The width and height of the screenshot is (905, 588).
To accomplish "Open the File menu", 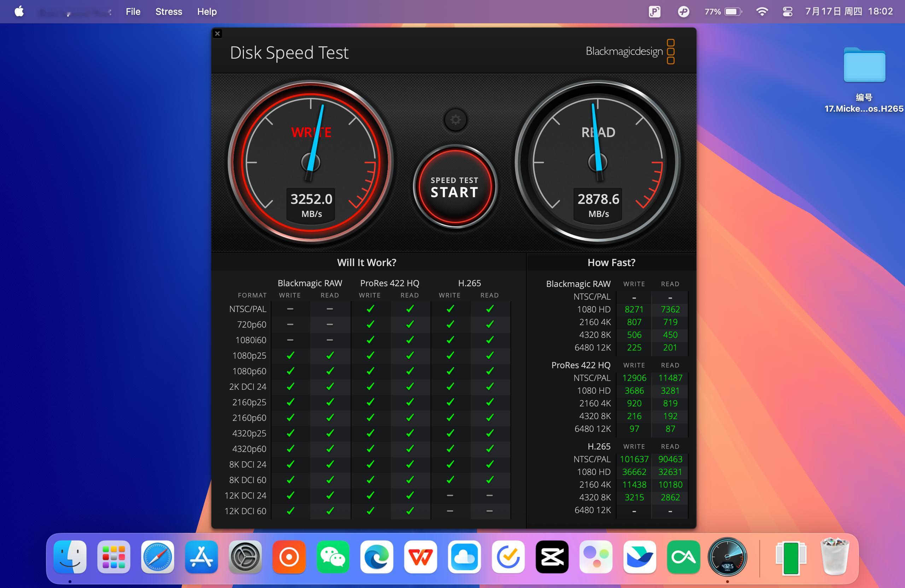I will pyautogui.click(x=133, y=11).
